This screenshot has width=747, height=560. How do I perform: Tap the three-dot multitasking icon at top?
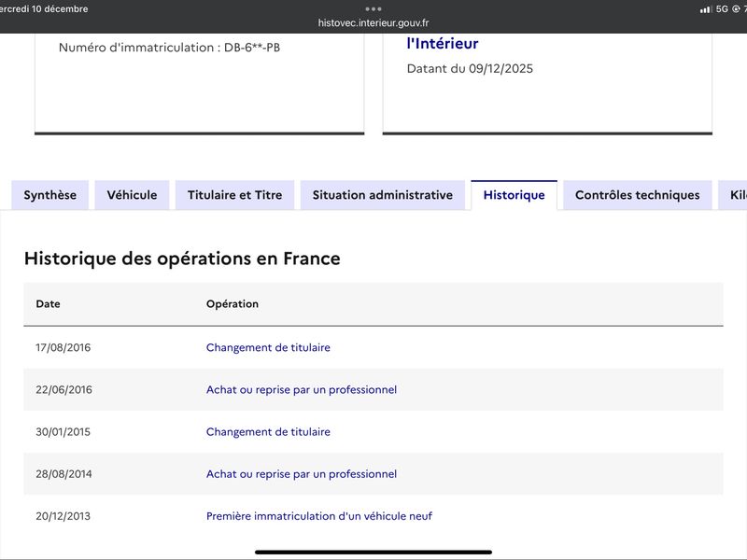[x=373, y=8]
